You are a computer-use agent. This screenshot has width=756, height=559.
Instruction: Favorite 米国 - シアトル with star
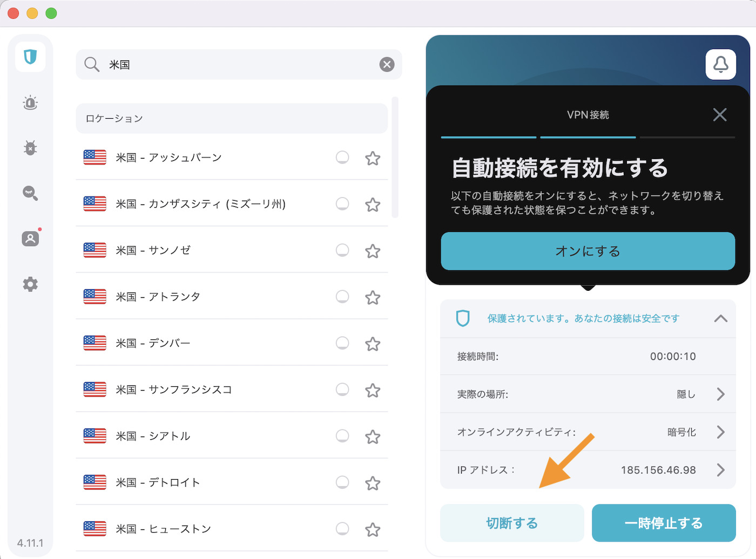(373, 437)
